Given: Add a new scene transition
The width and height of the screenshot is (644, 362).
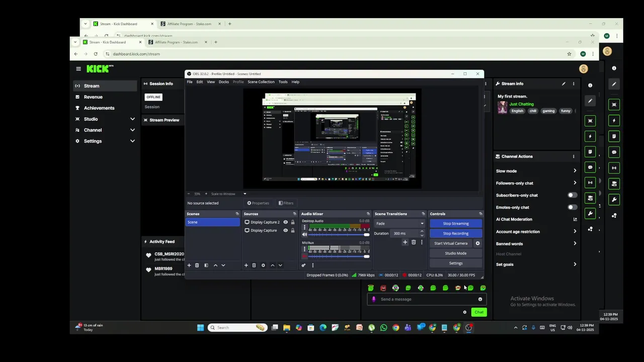Looking at the screenshot, I should pyautogui.click(x=405, y=242).
